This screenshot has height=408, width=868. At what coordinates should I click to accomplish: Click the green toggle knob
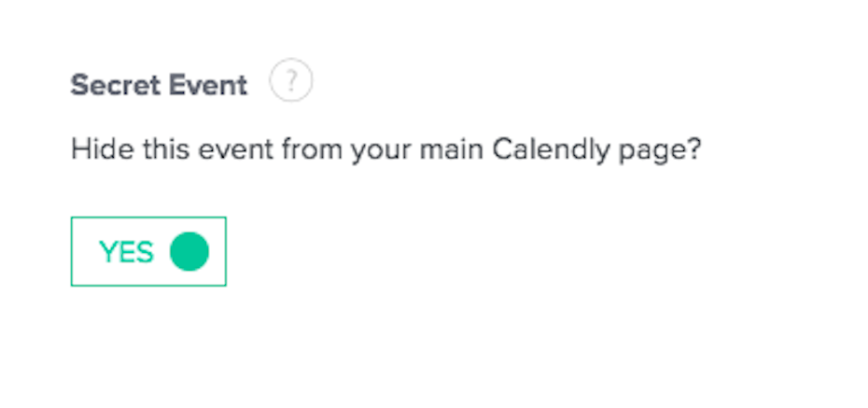pos(189,251)
